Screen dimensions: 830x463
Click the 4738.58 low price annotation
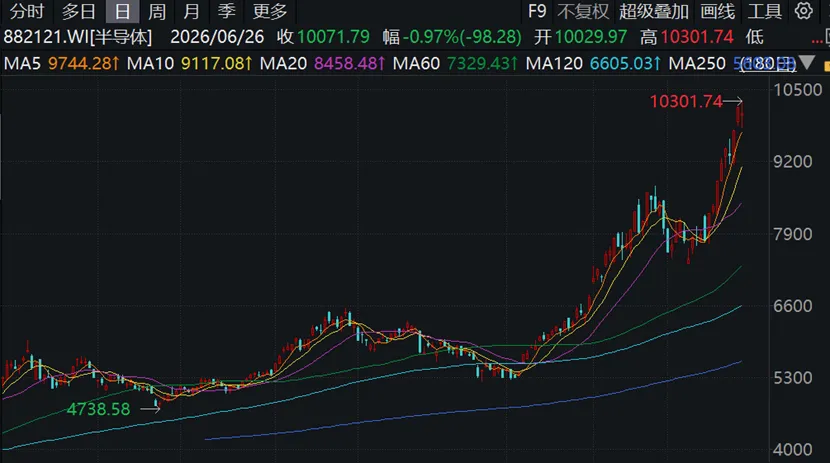[x=98, y=409]
